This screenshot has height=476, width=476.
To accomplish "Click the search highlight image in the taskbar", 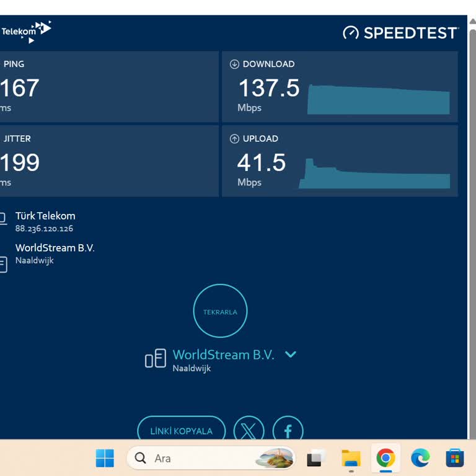I will coord(275,458).
